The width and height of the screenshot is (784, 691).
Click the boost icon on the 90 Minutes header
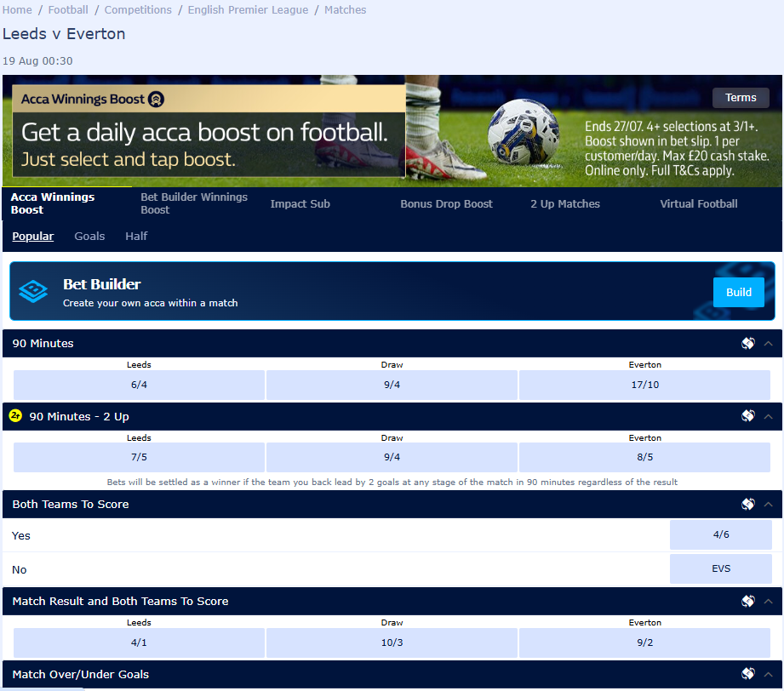pos(747,343)
